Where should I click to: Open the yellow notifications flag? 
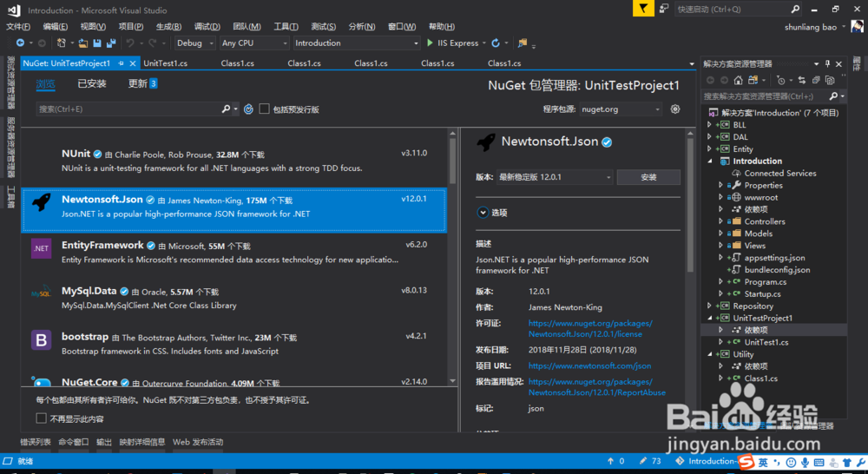[642, 9]
